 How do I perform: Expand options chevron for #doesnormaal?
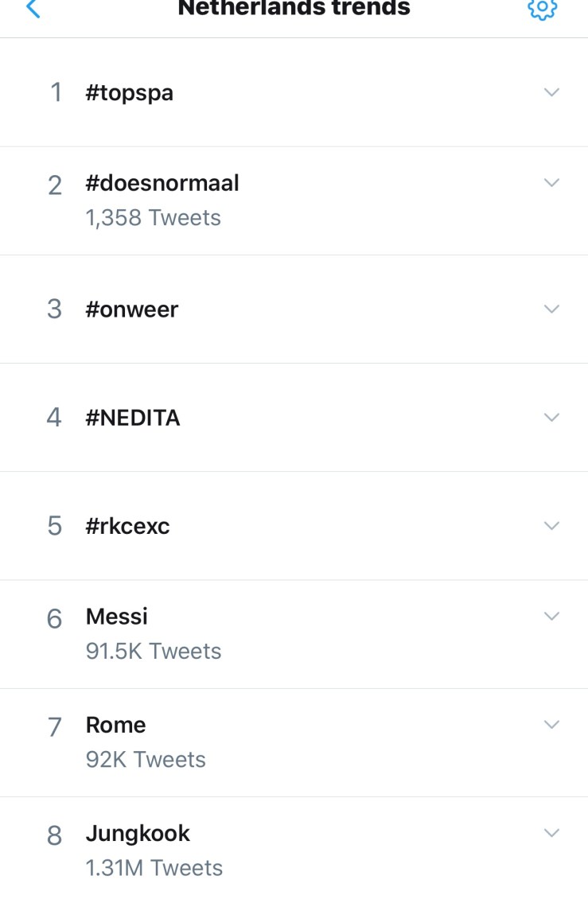[x=551, y=183]
